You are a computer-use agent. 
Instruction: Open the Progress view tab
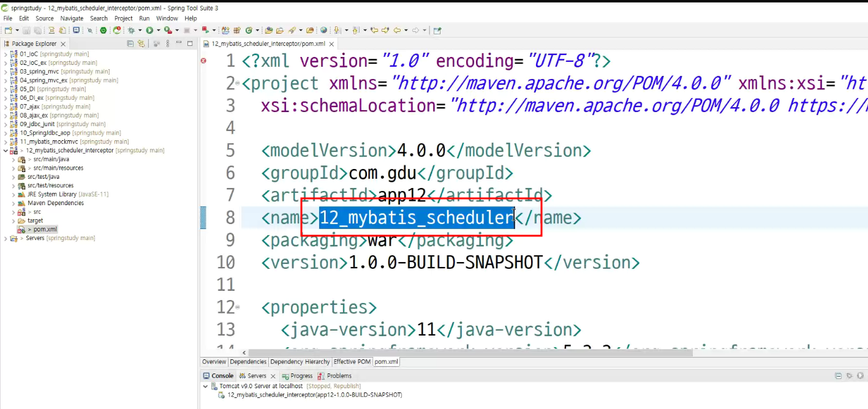pos(297,376)
